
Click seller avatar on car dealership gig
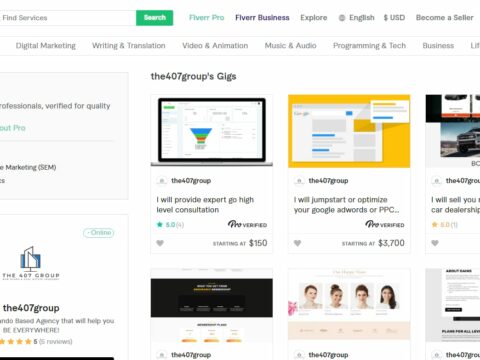(x=436, y=181)
